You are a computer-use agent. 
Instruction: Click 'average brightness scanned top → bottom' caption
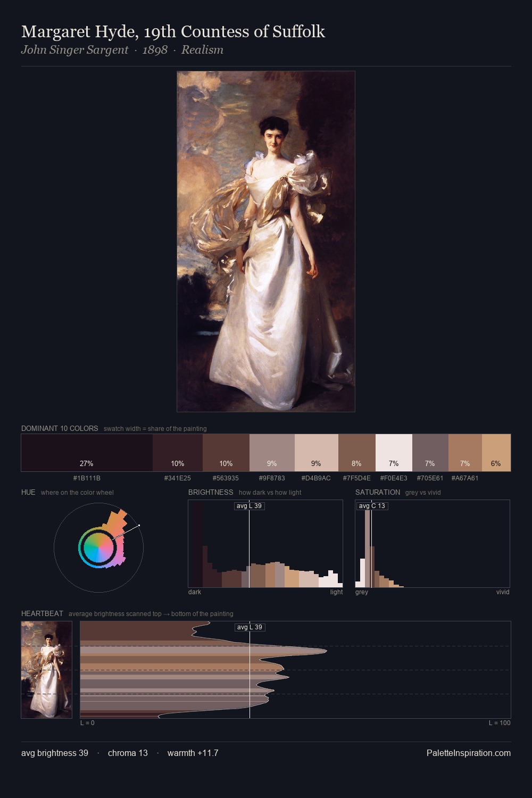151,614
